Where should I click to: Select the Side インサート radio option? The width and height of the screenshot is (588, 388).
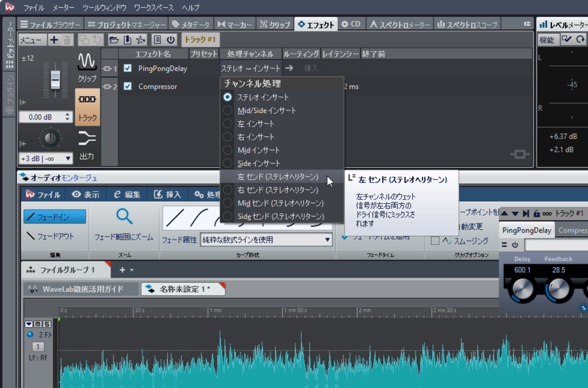(227, 163)
